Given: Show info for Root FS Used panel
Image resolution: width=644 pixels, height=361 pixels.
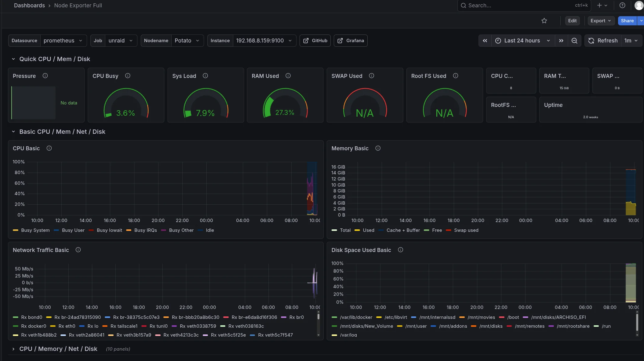Looking at the screenshot, I should point(456,76).
